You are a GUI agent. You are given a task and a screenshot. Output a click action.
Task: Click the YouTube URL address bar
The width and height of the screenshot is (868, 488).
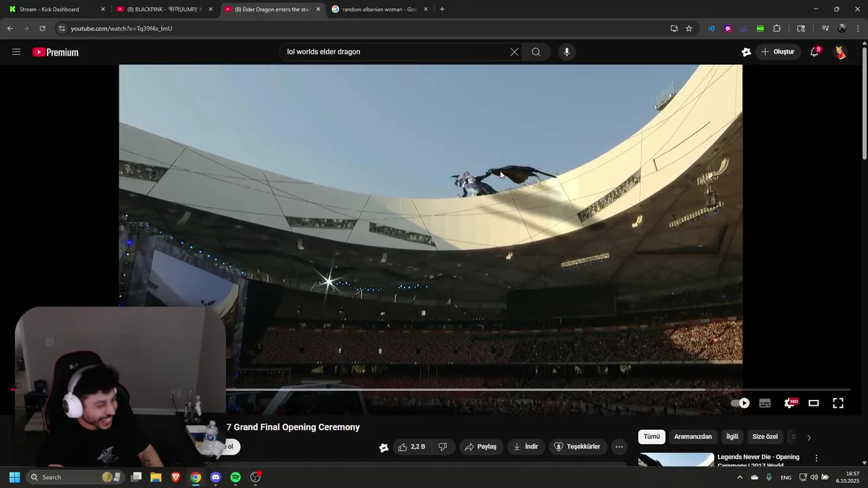(366, 28)
